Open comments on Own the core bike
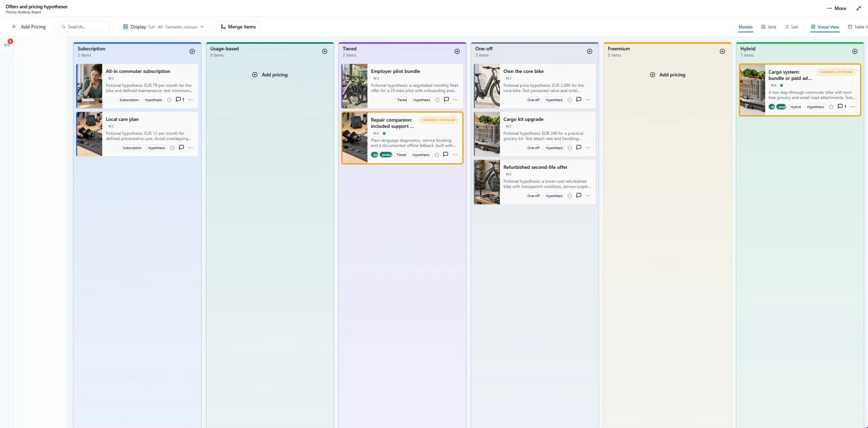 (x=579, y=99)
